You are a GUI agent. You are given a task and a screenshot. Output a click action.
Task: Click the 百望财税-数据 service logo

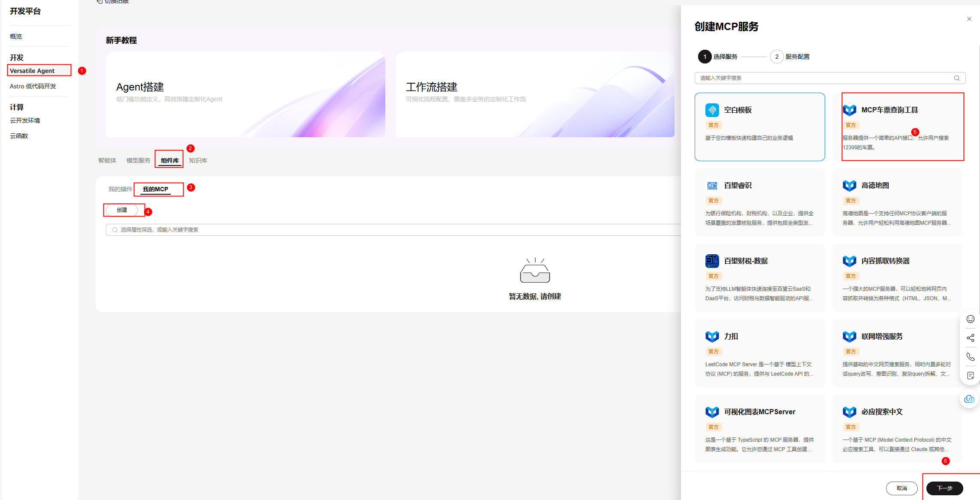[x=712, y=261]
